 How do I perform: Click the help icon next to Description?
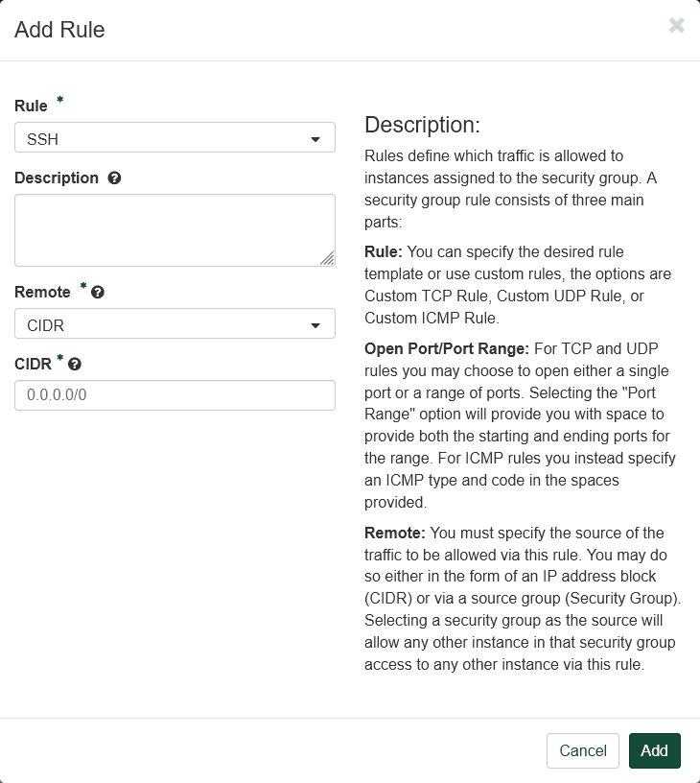[115, 178]
